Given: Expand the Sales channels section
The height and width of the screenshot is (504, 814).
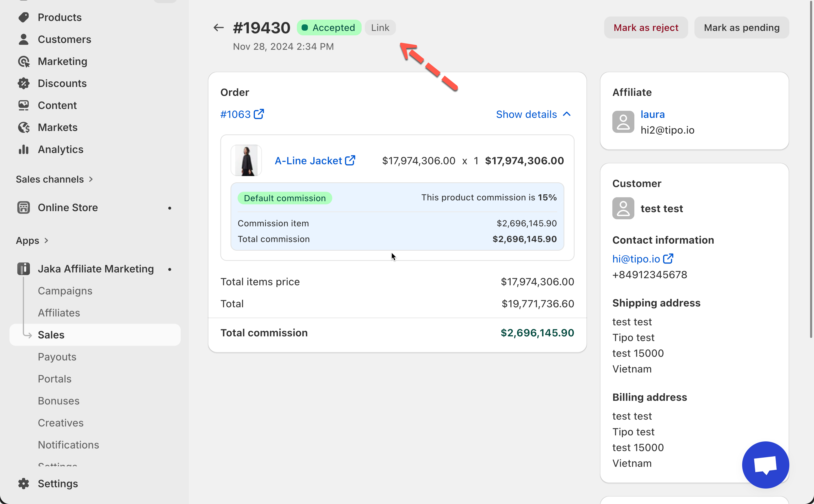Looking at the screenshot, I should click(x=91, y=179).
